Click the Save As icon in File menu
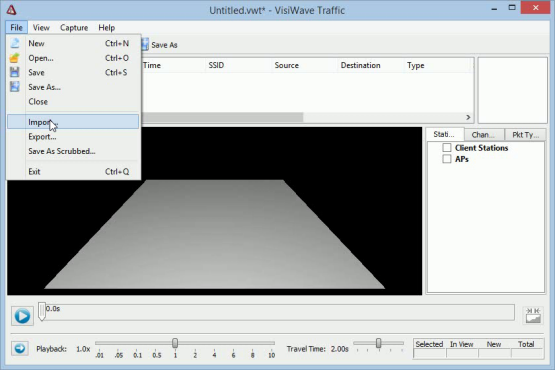Image resolution: width=555 pixels, height=370 pixels. pos(15,87)
